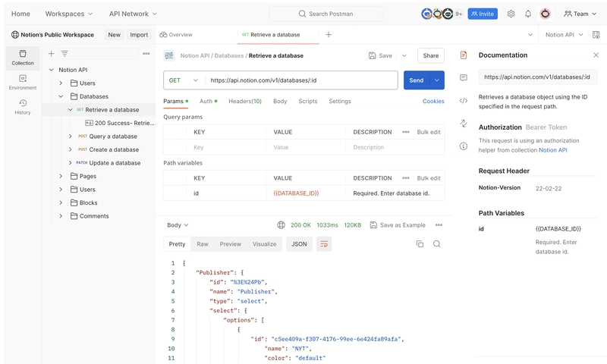The width and height of the screenshot is (607, 364).
Task: Open the response Body dropdown
Action: point(178,225)
